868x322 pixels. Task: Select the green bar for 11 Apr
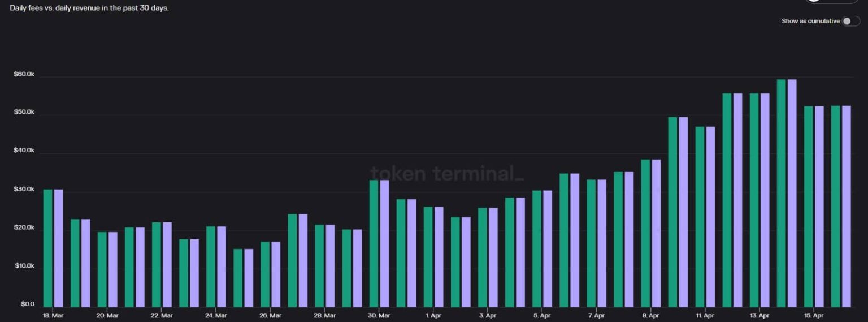[x=700, y=216]
